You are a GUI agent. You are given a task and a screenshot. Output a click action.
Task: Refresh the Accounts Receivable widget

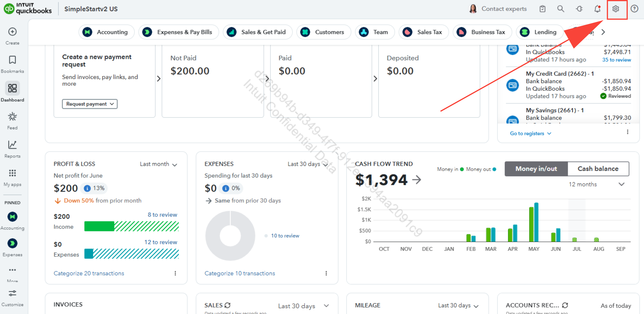pos(565,305)
